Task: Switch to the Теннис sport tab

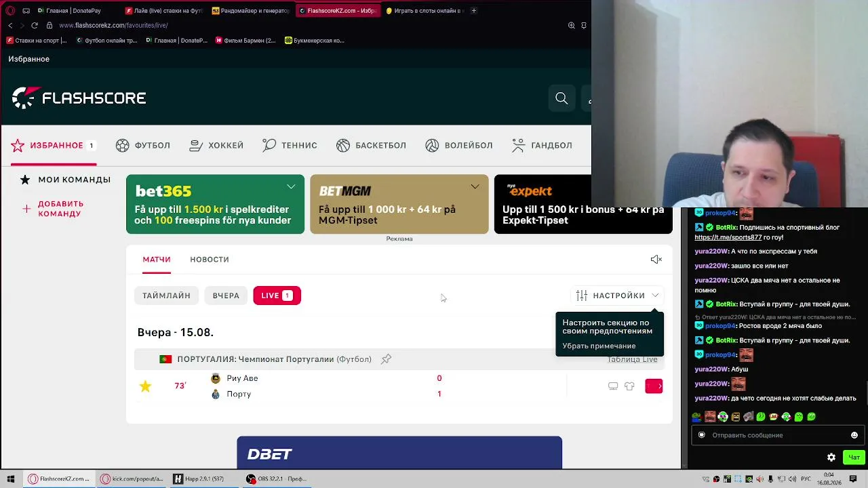Action: click(x=290, y=145)
